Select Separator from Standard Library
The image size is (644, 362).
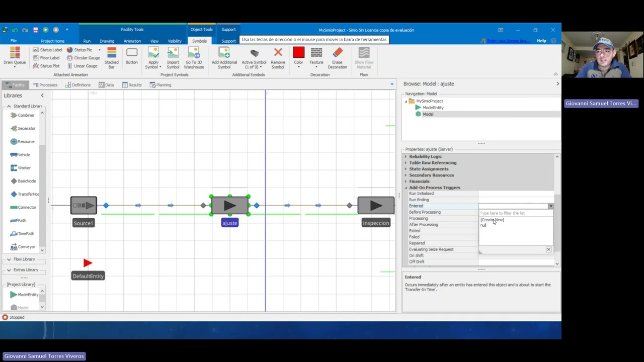click(23, 128)
